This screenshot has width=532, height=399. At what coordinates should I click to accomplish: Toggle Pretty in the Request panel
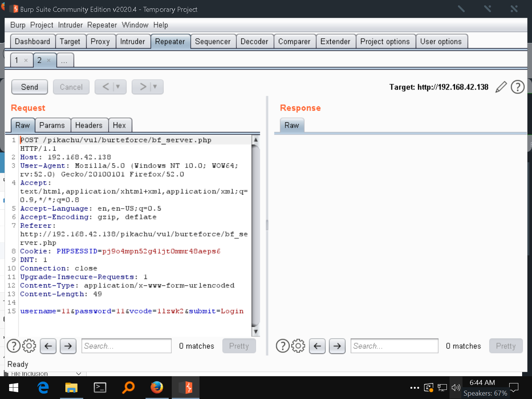[x=239, y=346]
